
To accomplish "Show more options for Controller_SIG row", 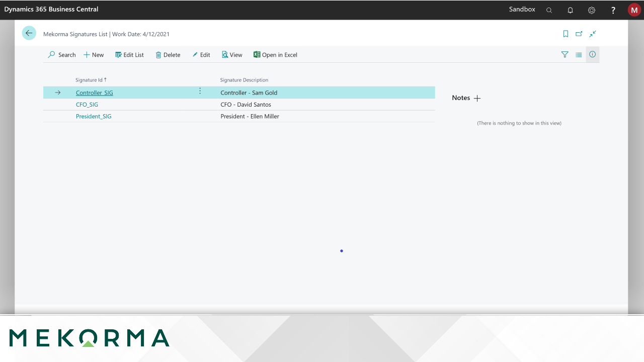I will (x=200, y=91).
